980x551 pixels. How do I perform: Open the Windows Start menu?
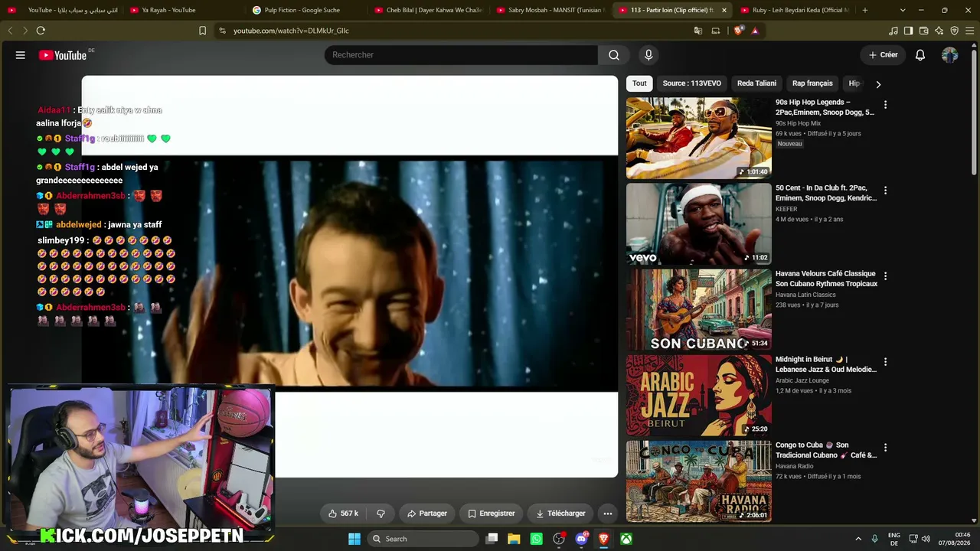pyautogui.click(x=354, y=539)
